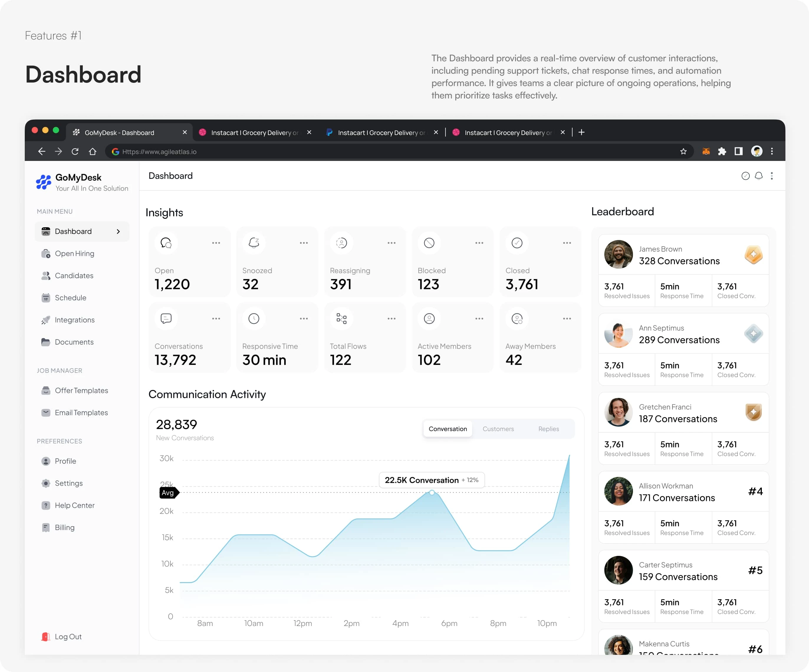Click Gretchen Franci's bronze badge

754,412
